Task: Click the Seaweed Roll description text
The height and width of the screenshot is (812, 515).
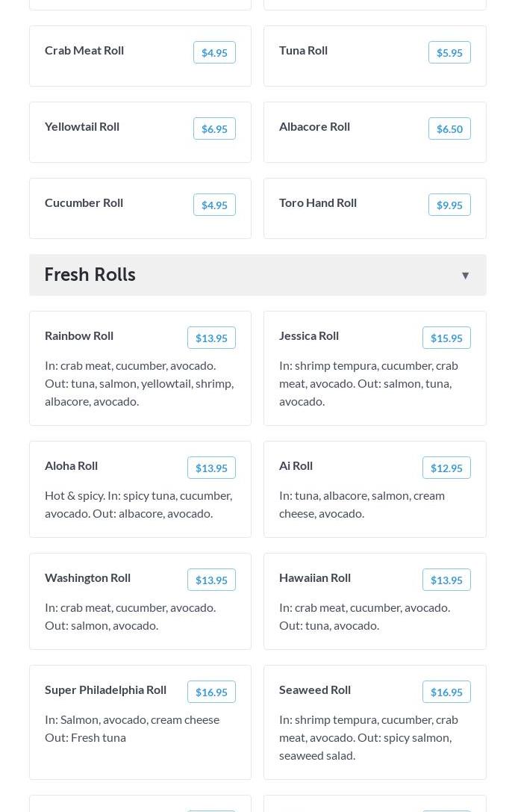Action: 369,737
